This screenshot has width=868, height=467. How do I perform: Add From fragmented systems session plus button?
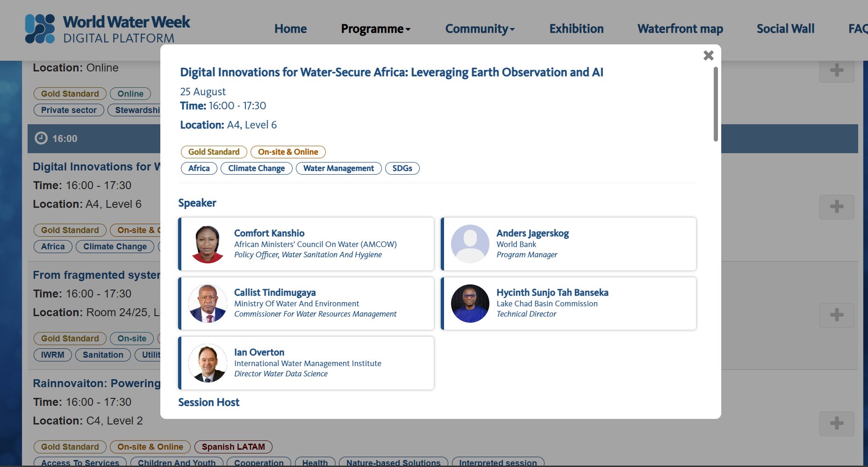[837, 315]
